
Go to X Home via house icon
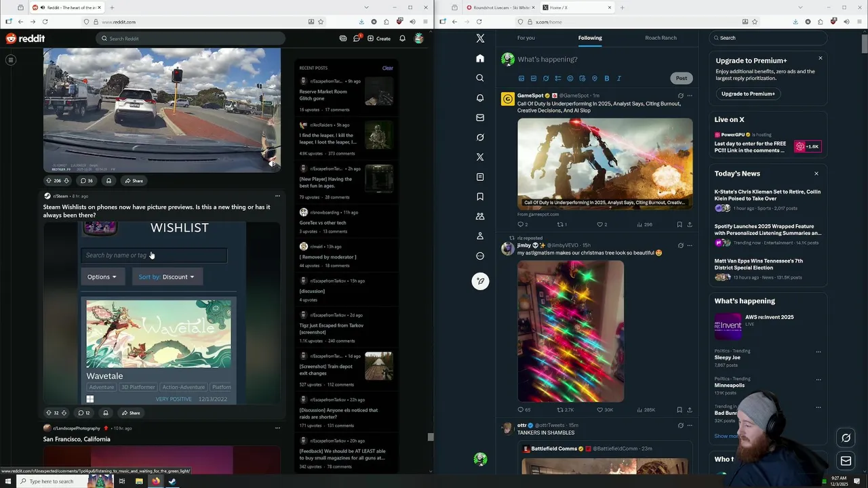[x=480, y=58]
